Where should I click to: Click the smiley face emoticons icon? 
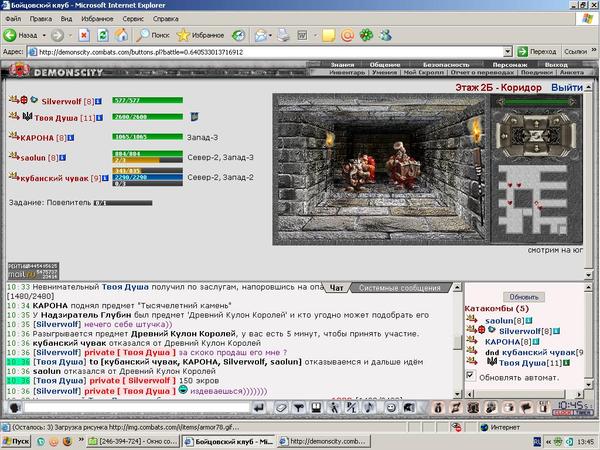(x=390, y=408)
